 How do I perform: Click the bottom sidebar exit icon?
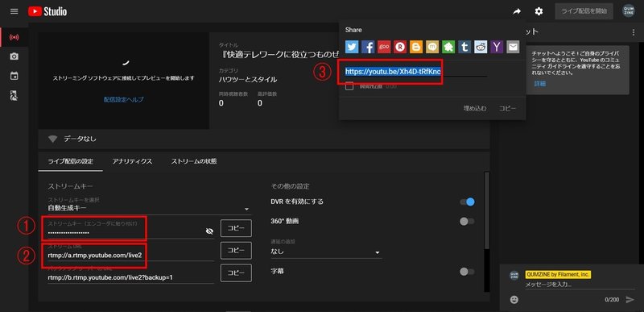tap(14, 96)
